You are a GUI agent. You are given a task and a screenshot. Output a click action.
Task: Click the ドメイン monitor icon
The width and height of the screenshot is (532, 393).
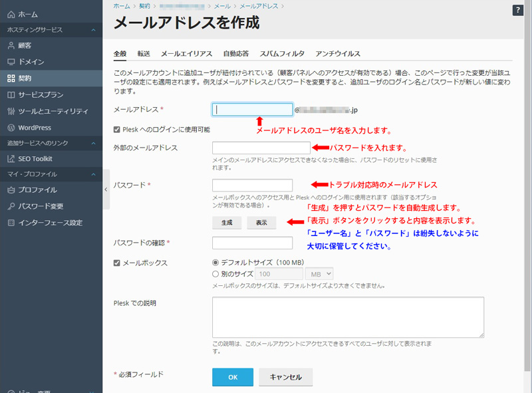[x=11, y=62]
